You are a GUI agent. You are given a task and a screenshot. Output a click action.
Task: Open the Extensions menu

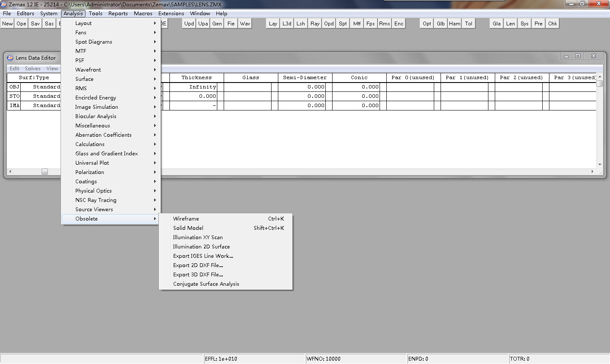point(171,14)
